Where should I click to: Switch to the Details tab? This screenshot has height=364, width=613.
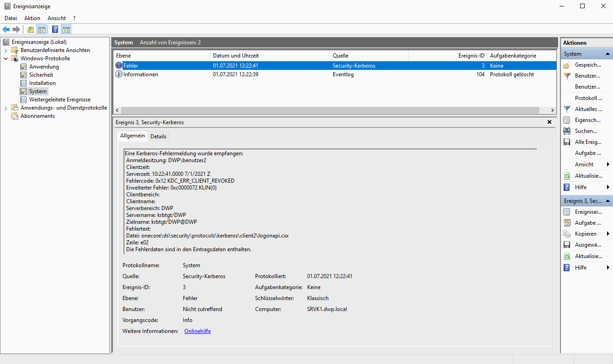[x=158, y=137]
